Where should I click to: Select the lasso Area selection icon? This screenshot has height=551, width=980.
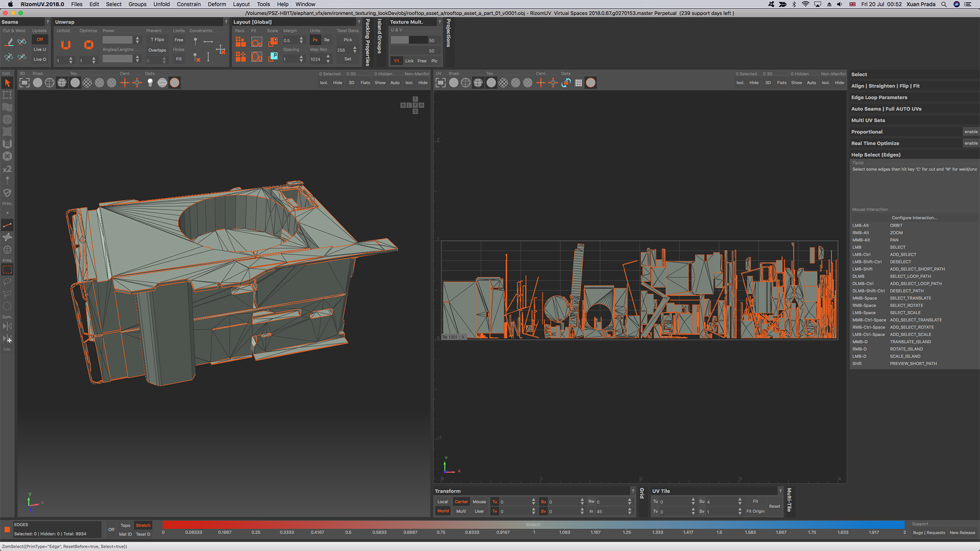pyautogui.click(x=7, y=282)
